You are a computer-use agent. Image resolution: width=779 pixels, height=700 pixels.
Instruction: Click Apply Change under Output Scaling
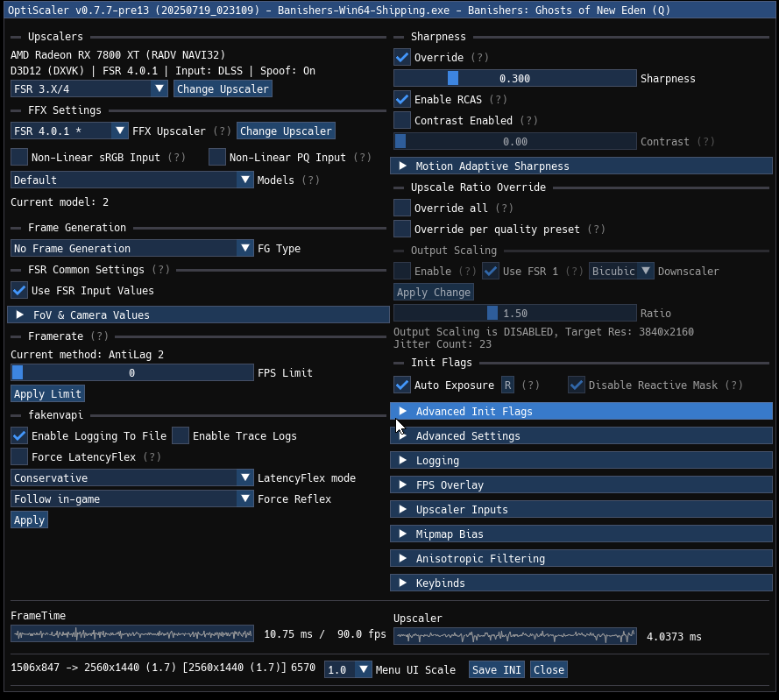(x=434, y=292)
